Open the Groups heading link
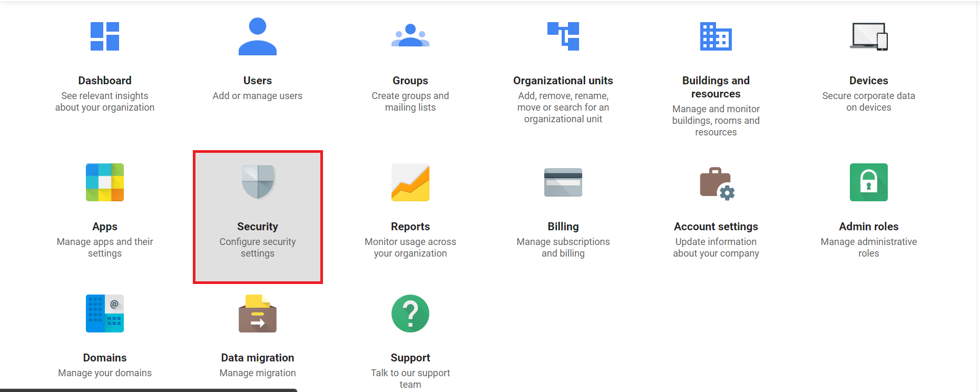980x392 pixels. point(410,81)
